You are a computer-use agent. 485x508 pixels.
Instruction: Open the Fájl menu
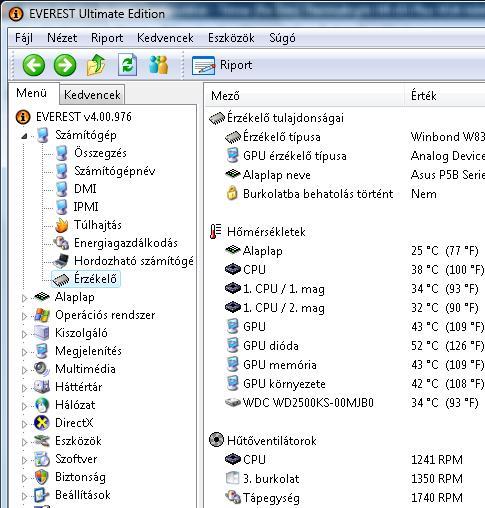pyautogui.click(x=24, y=38)
